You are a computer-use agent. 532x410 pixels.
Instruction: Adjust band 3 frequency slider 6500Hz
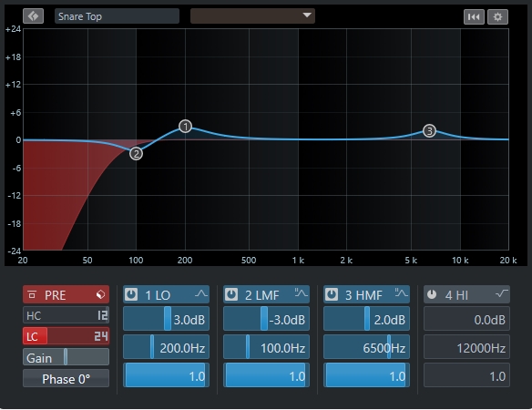(366, 347)
